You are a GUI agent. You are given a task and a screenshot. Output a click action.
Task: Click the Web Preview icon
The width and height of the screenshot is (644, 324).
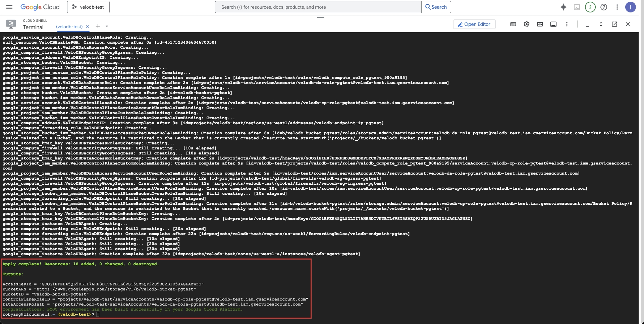[x=540, y=24]
